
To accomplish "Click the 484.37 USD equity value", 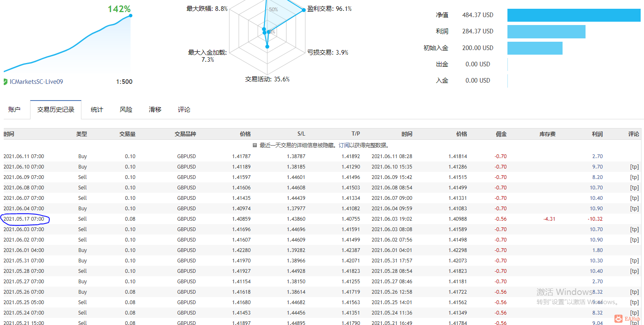I will tap(478, 15).
